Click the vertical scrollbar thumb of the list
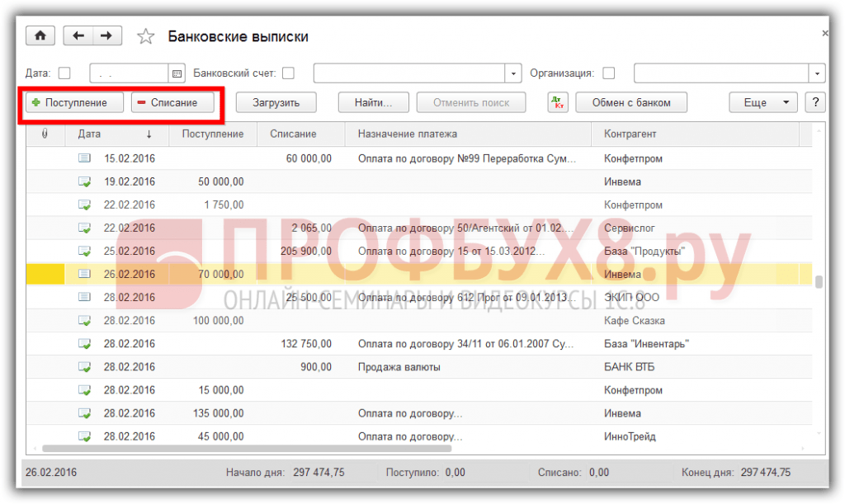 (819, 281)
